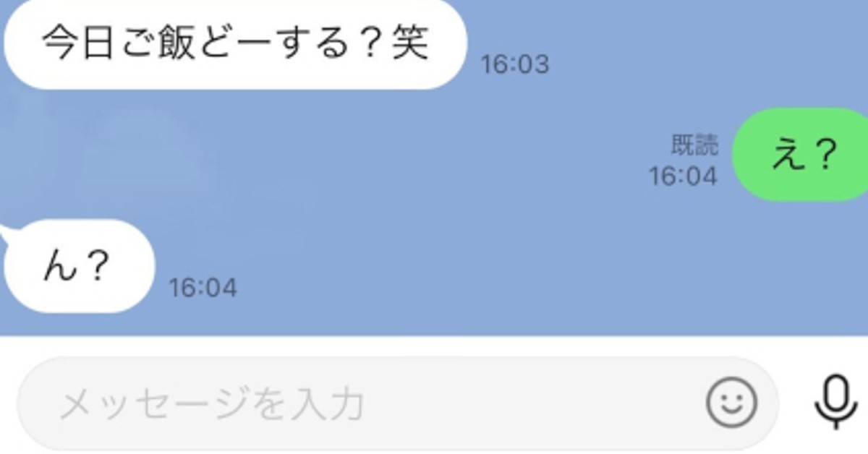Click the 既読 read receipt label
This screenshot has width=868, height=454.
tap(694, 145)
